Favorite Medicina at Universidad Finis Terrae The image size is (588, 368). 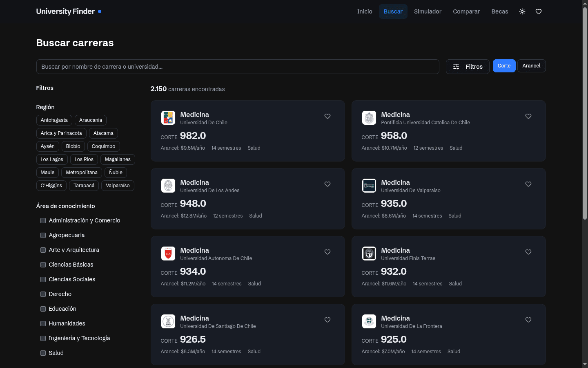528,252
